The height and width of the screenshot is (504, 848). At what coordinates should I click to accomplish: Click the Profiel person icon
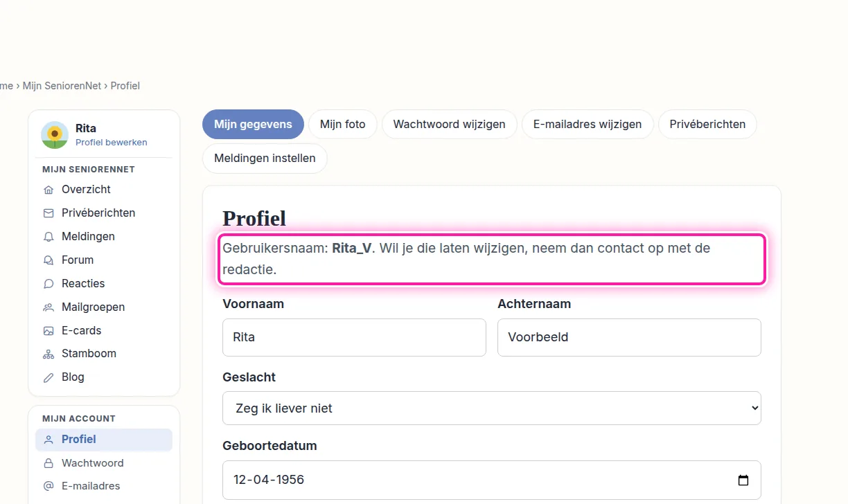pyautogui.click(x=48, y=440)
